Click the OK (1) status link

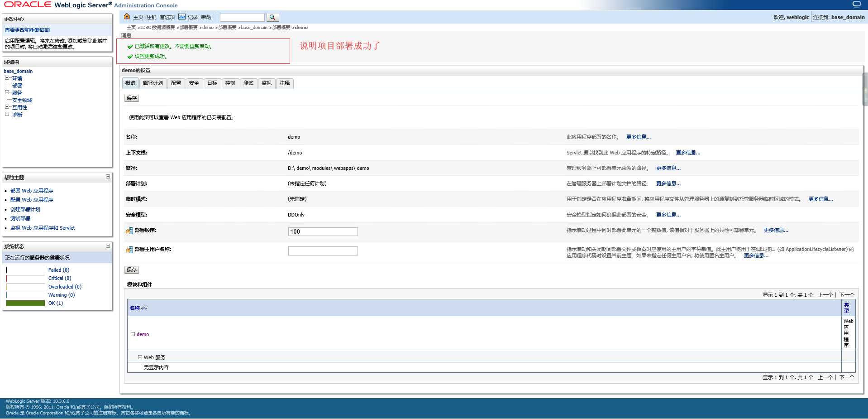(56, 303)
